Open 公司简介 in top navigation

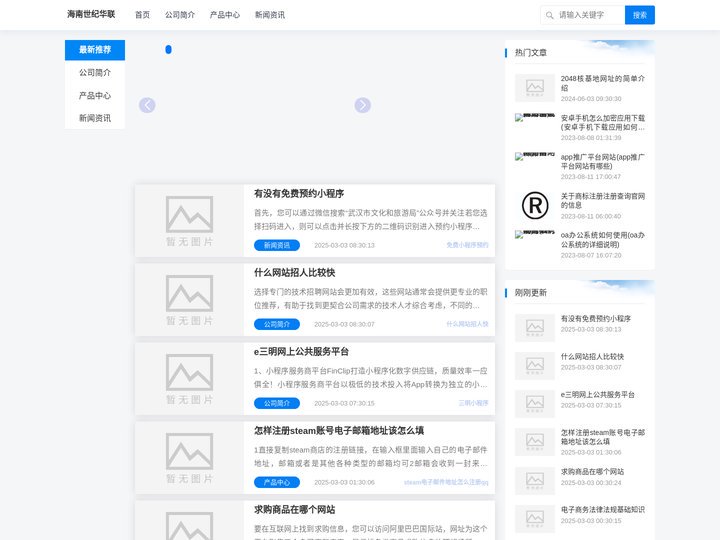pos(180,15)
